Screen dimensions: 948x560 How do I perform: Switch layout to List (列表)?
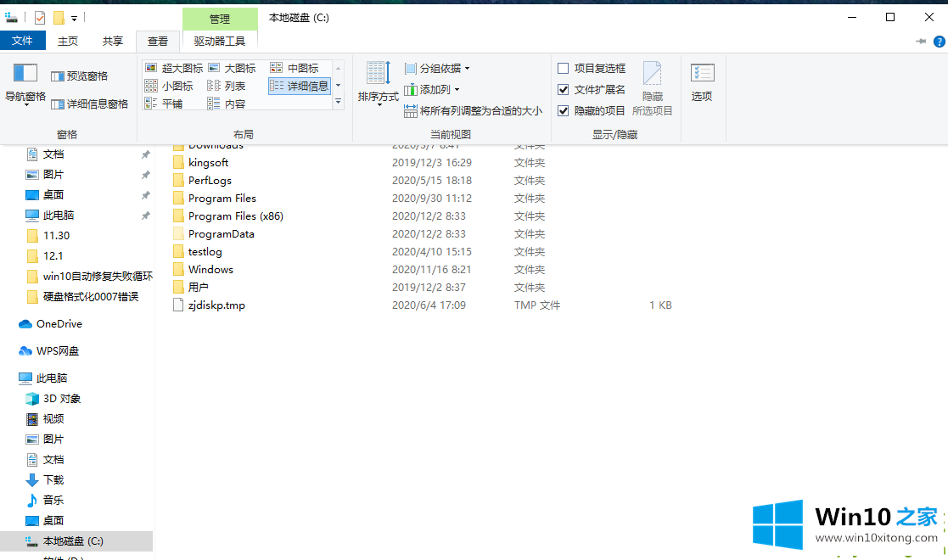[226, 86]
